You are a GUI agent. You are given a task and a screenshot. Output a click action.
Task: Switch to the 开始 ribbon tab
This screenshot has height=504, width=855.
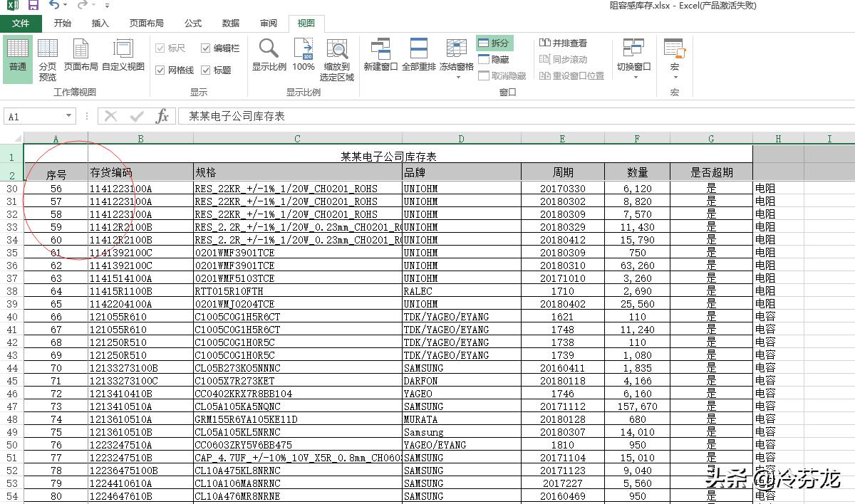[x=61, y=23]
